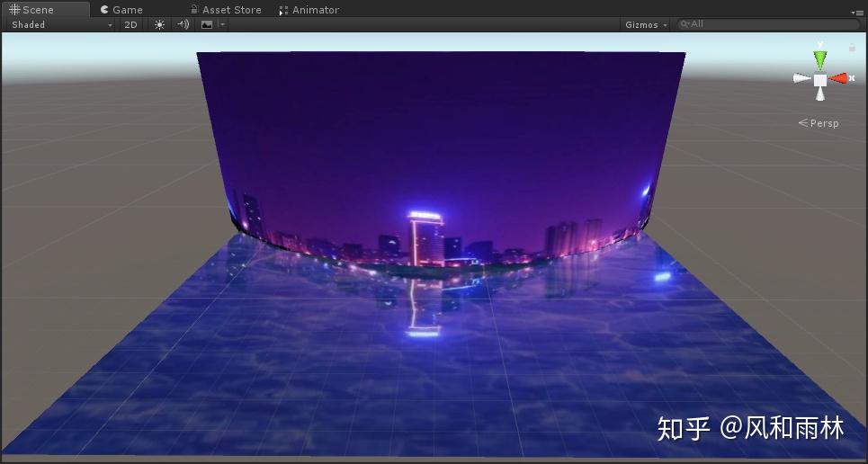This screenshot has height=464, width=868.
Task: Toggle 2D view mode
Action: click(x=130, y=24)
